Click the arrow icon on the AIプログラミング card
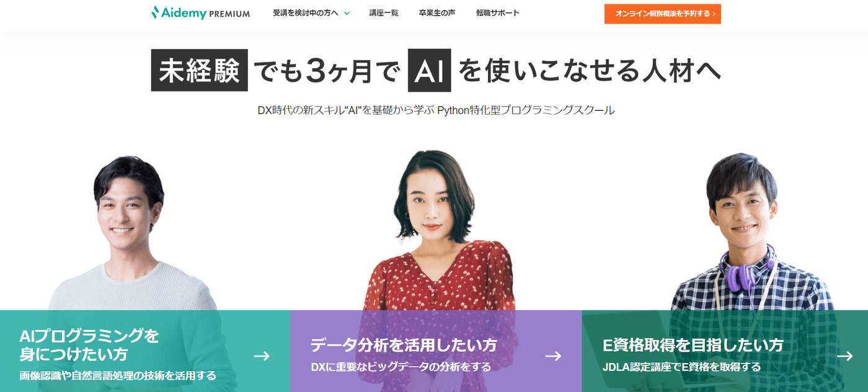Viewport: 868px width, 392px height. 262,356
